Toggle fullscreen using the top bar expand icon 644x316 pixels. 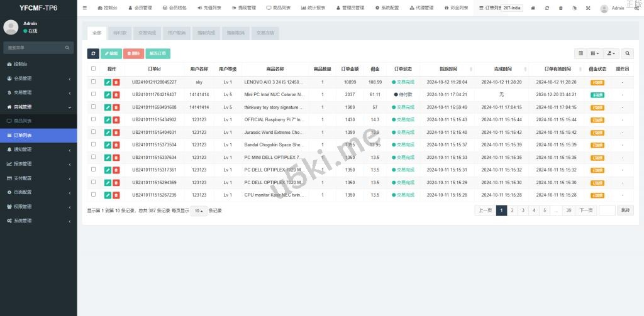[x=588, y=8]
